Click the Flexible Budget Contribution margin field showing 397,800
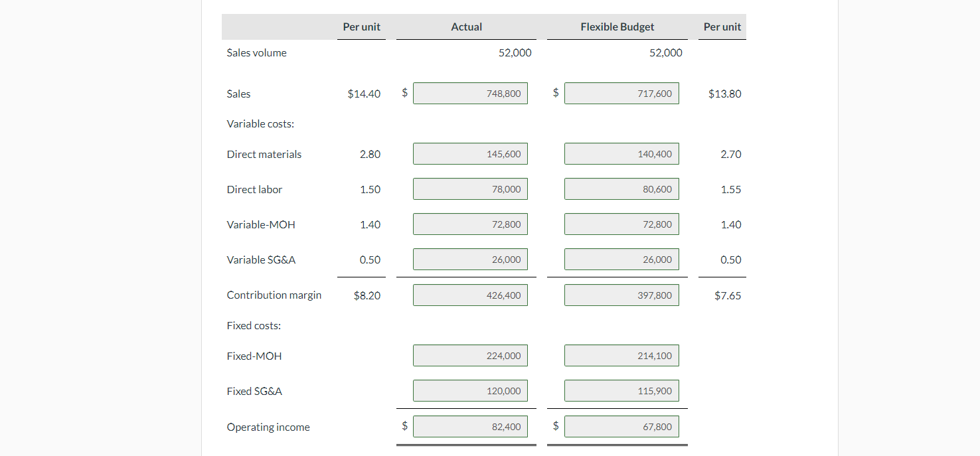The image size is (980, 456). [621, 295]
